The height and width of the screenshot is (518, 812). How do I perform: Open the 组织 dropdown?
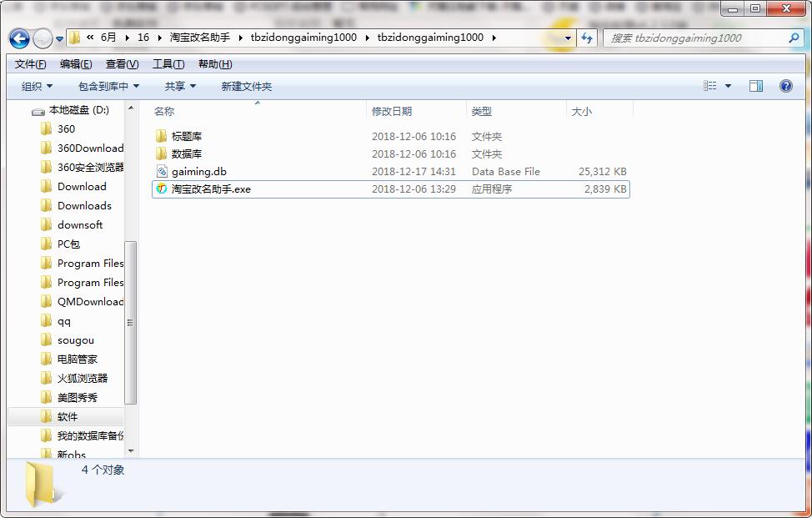point(37,87)
